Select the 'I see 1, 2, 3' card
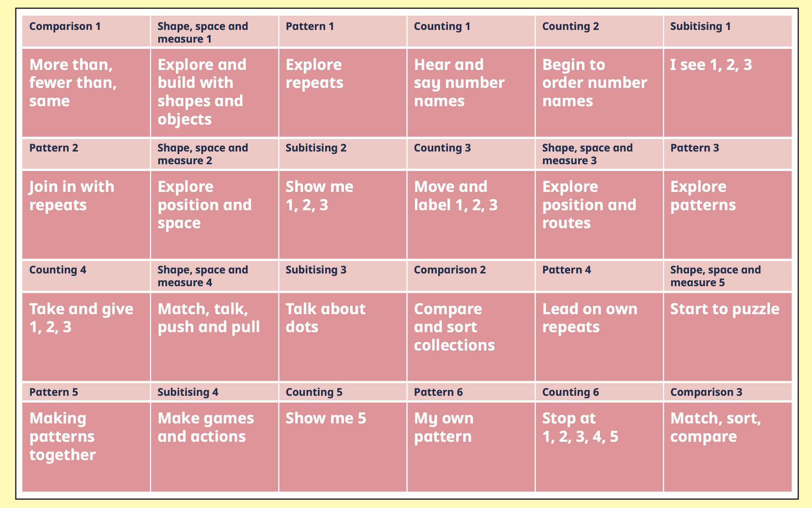812x508 pixels. (727, 92)
